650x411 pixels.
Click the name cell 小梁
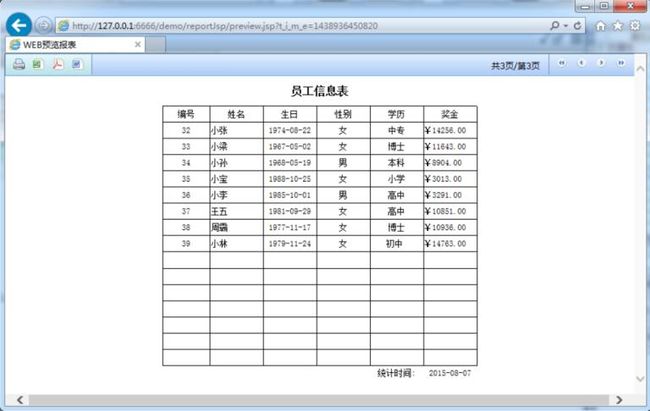[x=236, y=146]
